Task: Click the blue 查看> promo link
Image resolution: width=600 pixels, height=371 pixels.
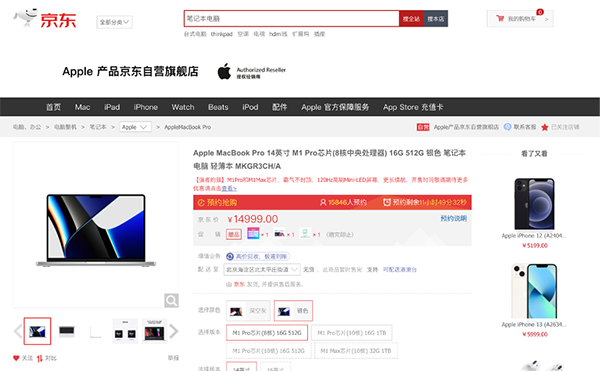Action: pos(229,188)
